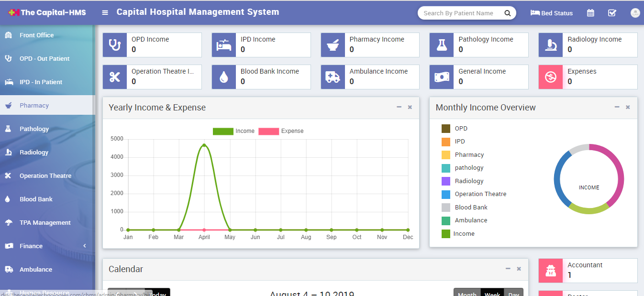Click the Pharmacy yellow legend swatch
This screenshot has height=296, width=644.
tap(446, 155)
